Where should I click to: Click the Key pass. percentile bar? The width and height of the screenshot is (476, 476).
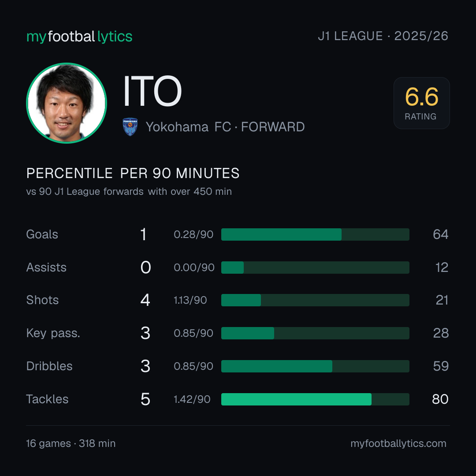(315, 333)
